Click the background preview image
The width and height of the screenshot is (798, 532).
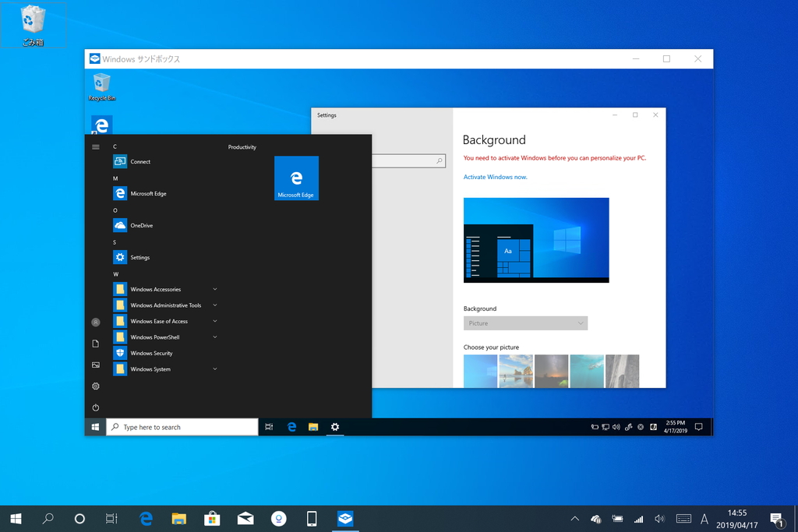pos(536,240)
